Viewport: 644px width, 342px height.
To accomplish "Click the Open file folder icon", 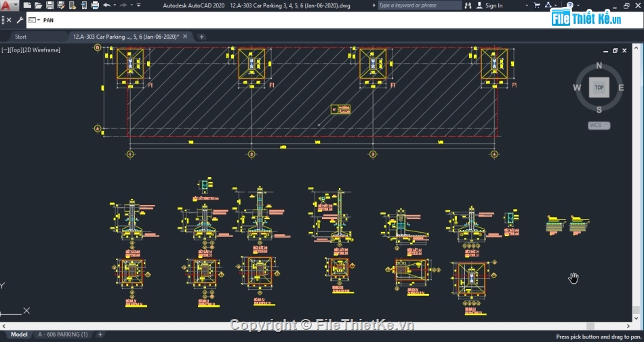I will coord(38,5).
